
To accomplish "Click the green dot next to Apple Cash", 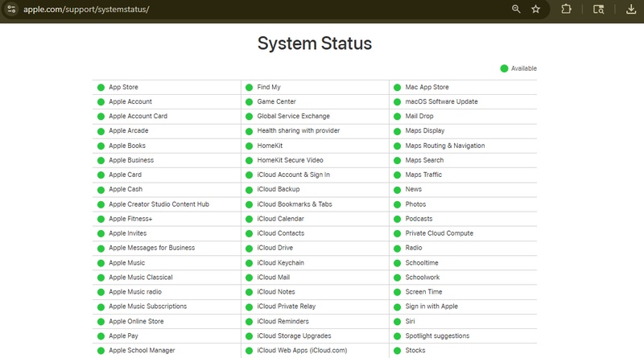I will click(x=101, y=190).
